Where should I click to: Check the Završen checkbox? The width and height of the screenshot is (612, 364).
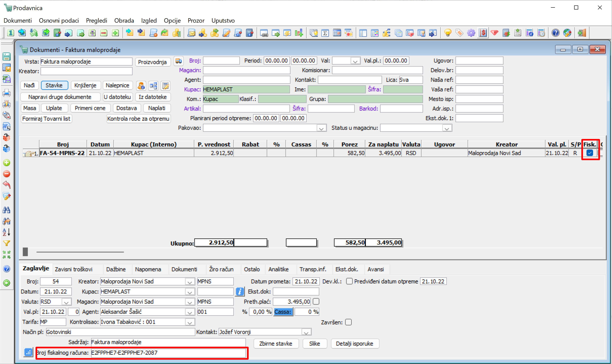click(348, 322)
